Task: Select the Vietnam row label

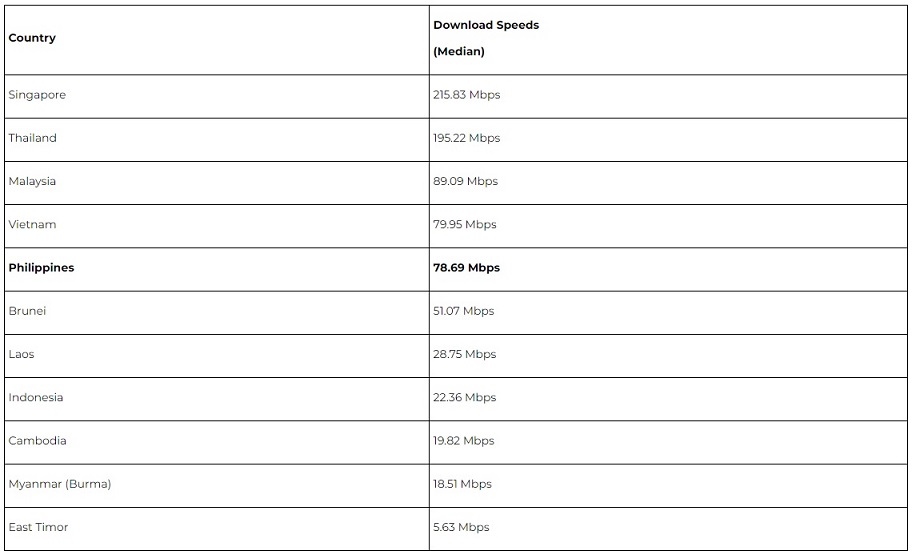Action: tap(32, 224)
